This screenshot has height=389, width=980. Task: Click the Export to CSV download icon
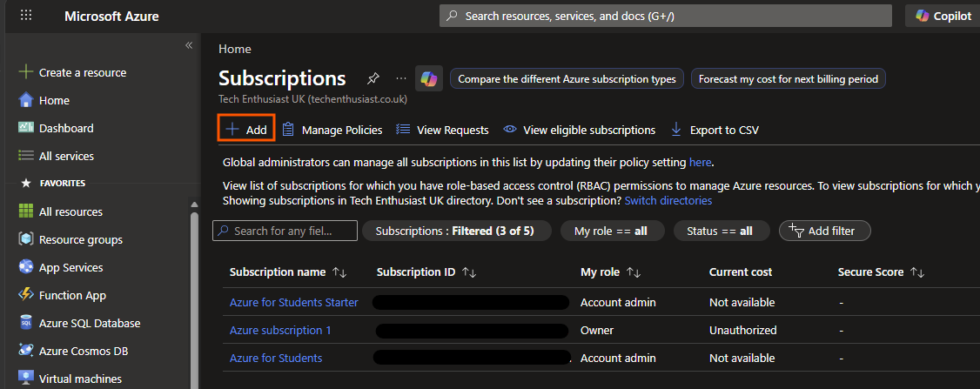(x=676, y=130)
